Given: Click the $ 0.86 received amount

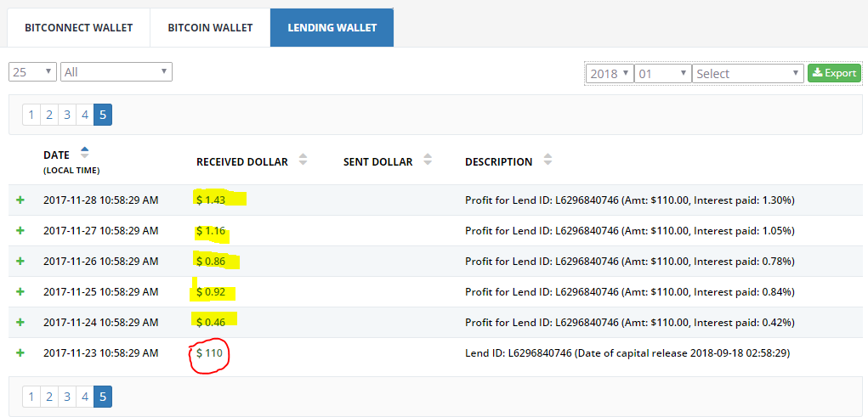Looking at the screenshot, I should (x=211, y=261).
